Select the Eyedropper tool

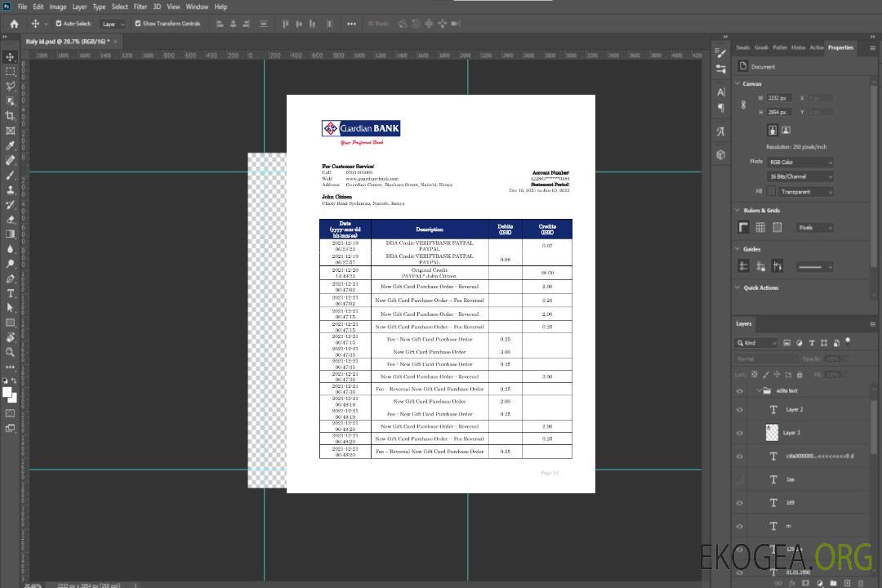(x=10, y=145)
